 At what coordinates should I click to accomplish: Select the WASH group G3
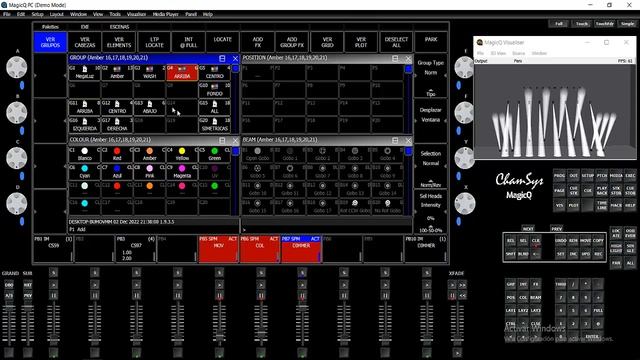[150, 73]
